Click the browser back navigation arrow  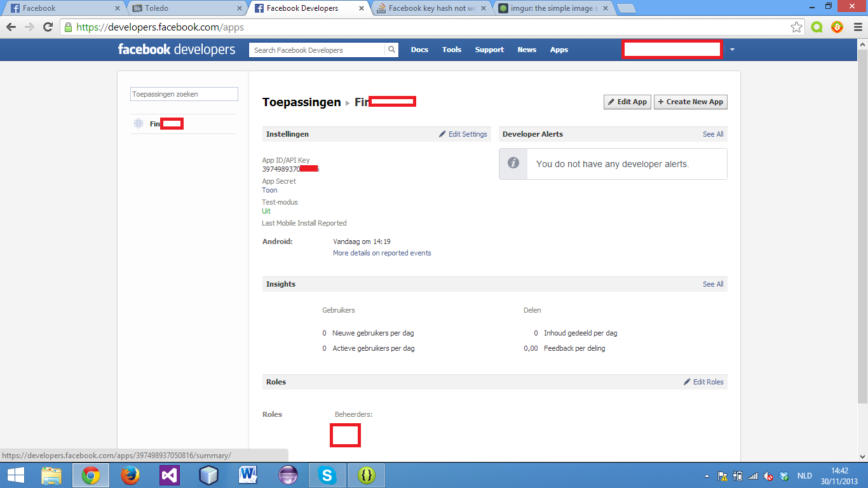(11, 27)
